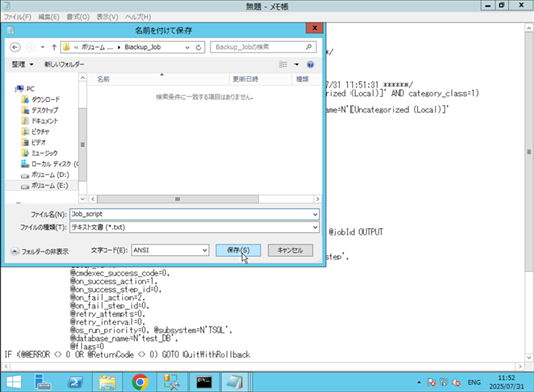Click the network tray icon
534x392 pixels.
[444, 382]
